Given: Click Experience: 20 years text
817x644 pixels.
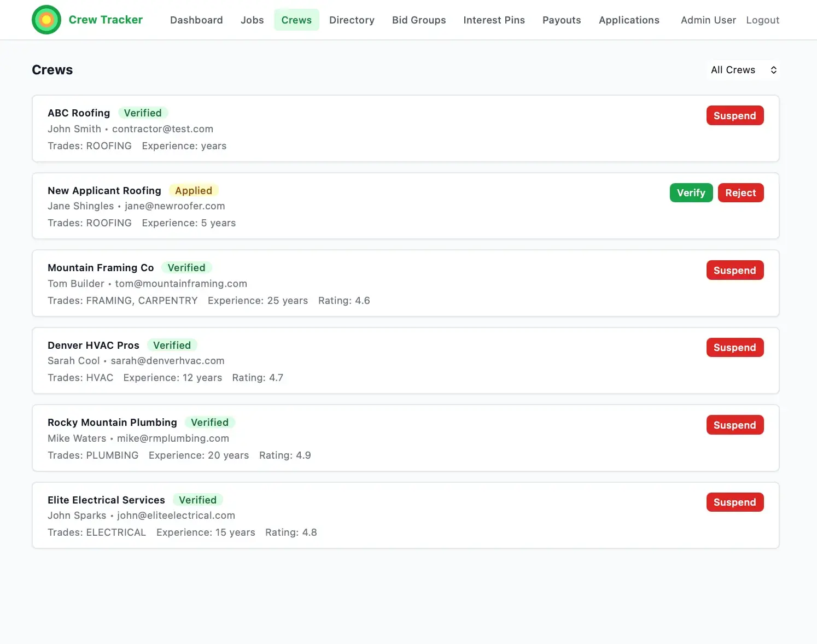Looking at the screenshot, I should [x=199, y=455].
